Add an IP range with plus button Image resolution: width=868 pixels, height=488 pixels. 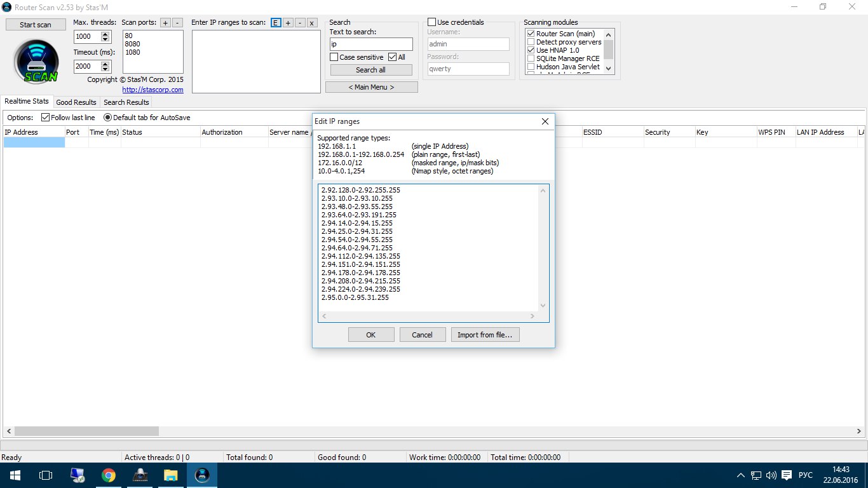click(288, 22)
